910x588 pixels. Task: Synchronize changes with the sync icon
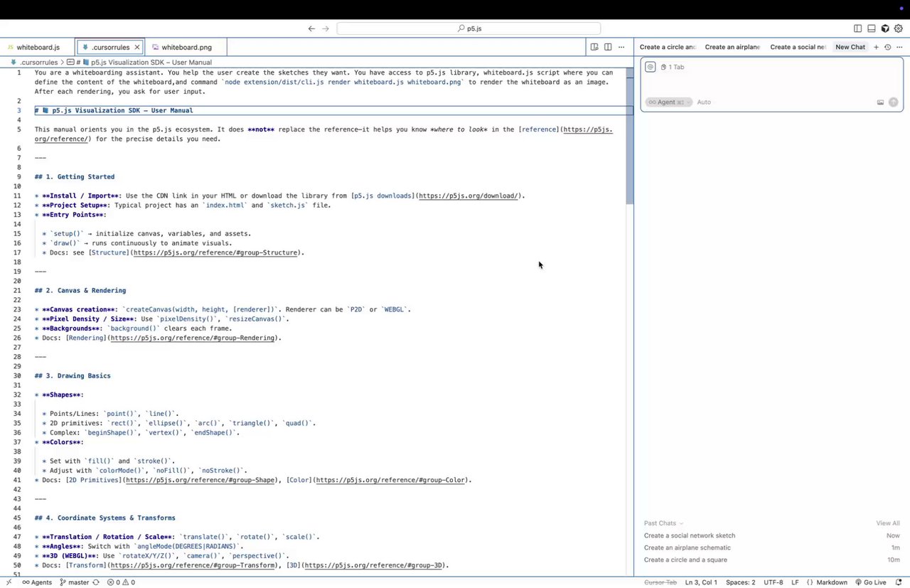(x=96, y=582)
